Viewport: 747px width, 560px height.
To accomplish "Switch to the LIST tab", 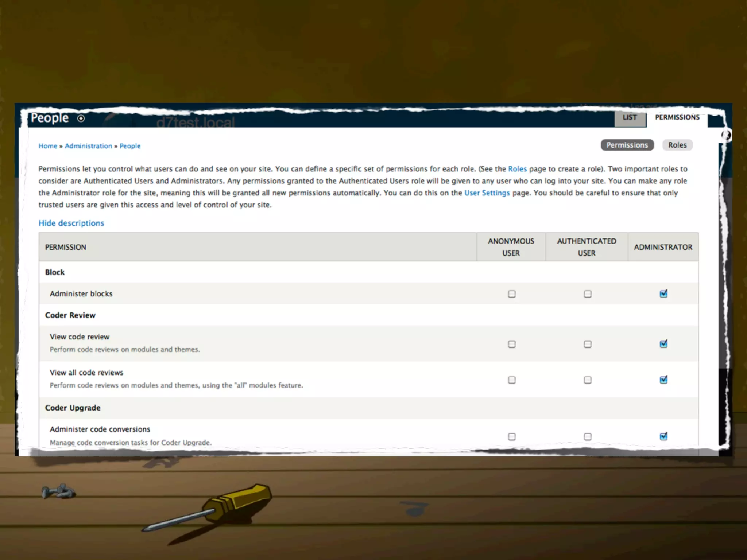I will [x=630, y=117].
